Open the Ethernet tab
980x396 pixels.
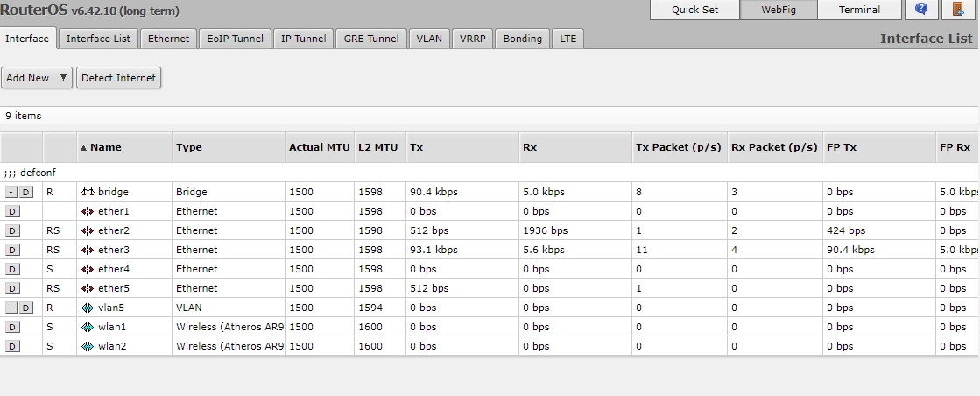point(169,39)
